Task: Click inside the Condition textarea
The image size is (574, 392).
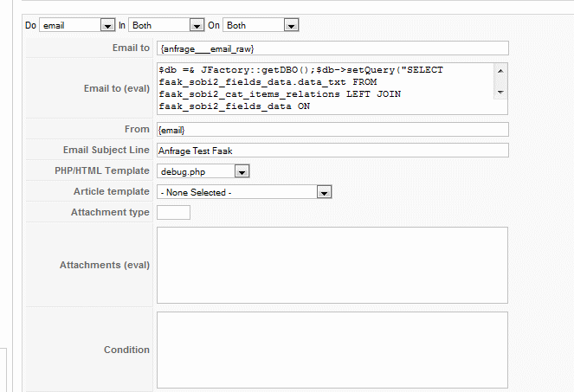Action: coord(332,350)
